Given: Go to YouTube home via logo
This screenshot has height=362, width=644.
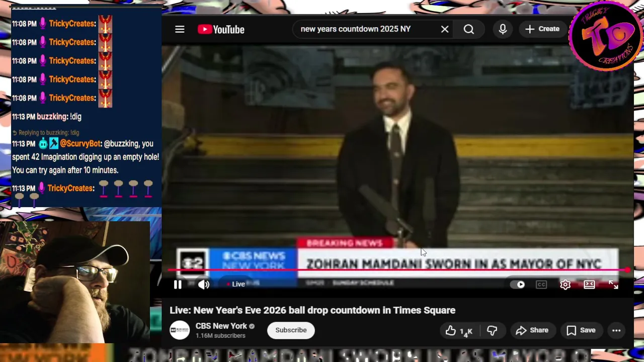Looking at the screenshot, I should click(221, 29).
